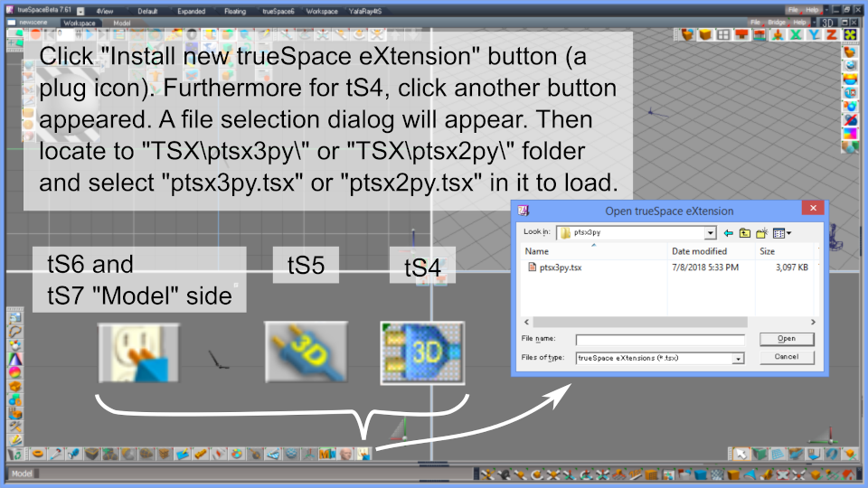This screenshot has width=868, height=488.
Task: Click the blue magnet icon
Action: pos(832,455)
